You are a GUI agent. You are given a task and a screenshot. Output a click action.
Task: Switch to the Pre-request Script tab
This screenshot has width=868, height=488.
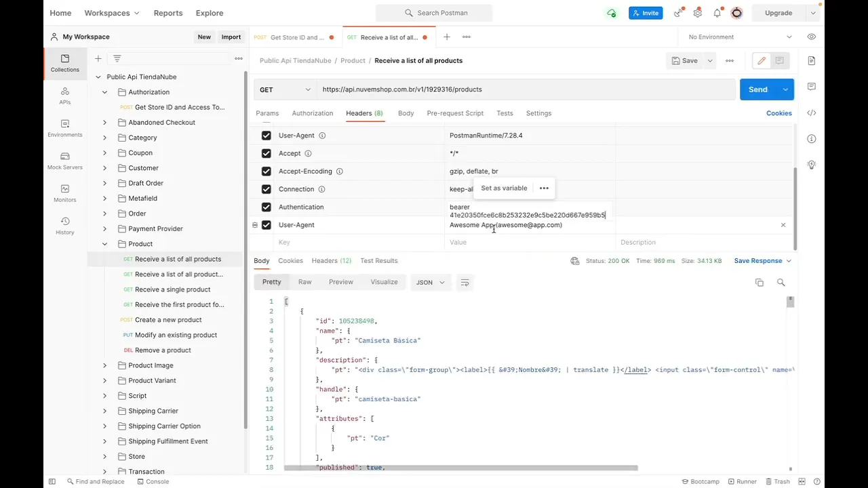coord(455,113)
